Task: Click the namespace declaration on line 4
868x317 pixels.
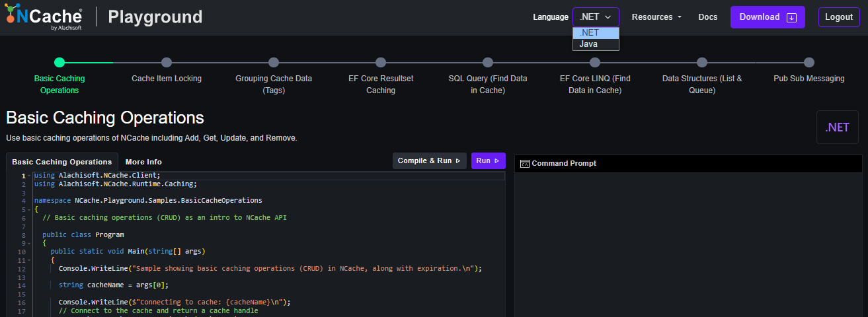Action: pyautogui.click(x=148, y=200)
